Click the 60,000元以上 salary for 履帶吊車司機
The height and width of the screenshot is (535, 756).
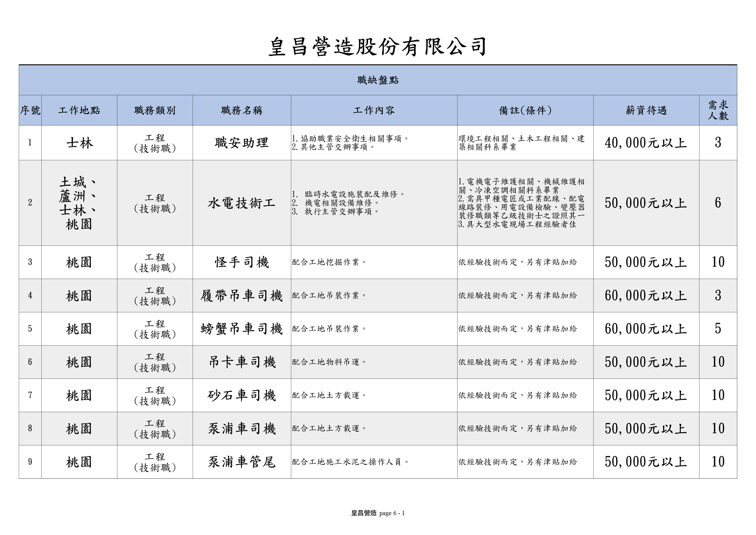(x=646, y=296)
